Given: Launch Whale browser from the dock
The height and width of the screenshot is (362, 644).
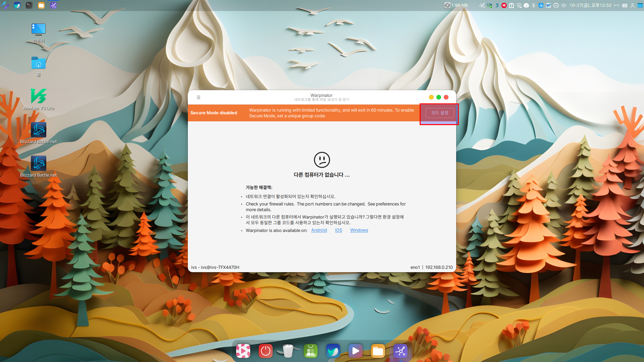Looking at the screenshot, I should tap(333, 351).
